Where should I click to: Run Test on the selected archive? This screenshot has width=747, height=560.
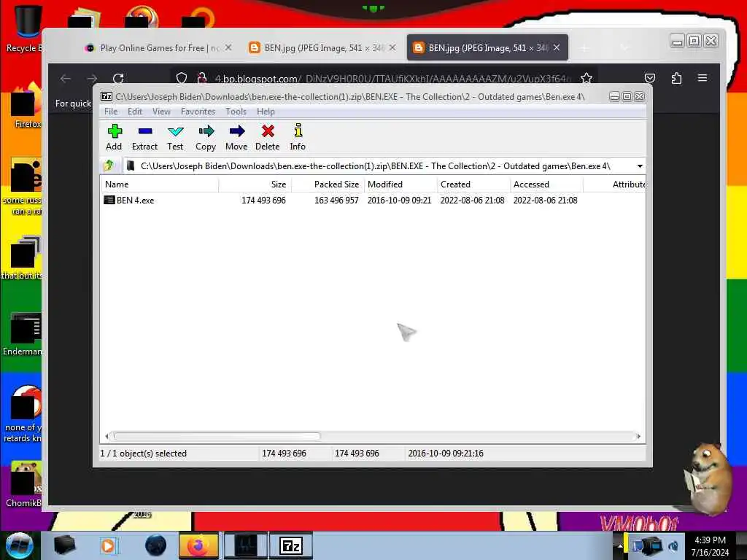175,138
